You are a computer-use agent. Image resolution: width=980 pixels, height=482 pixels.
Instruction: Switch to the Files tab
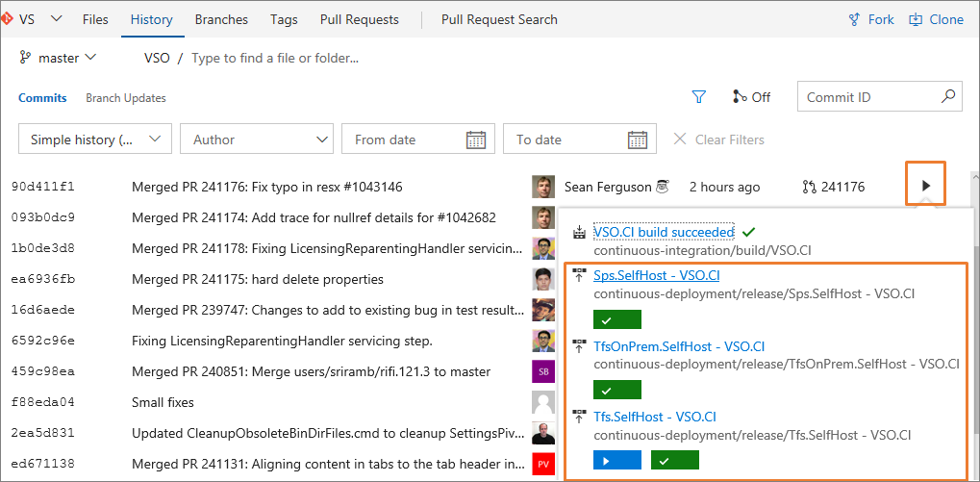coord(95,19)
